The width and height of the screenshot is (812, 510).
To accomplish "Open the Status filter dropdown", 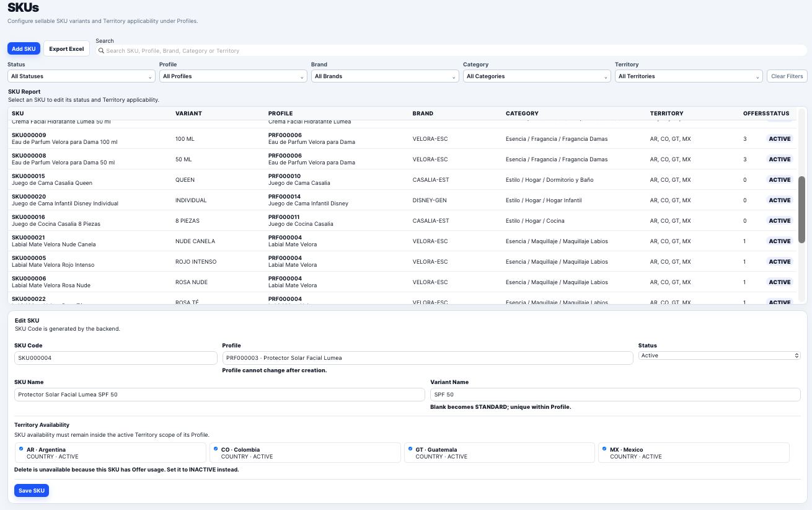I will [x=81, y=76].
